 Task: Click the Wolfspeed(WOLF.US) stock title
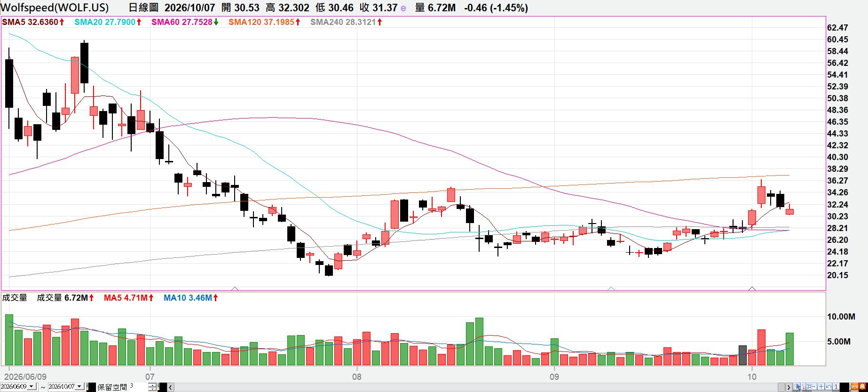point(55,8)
